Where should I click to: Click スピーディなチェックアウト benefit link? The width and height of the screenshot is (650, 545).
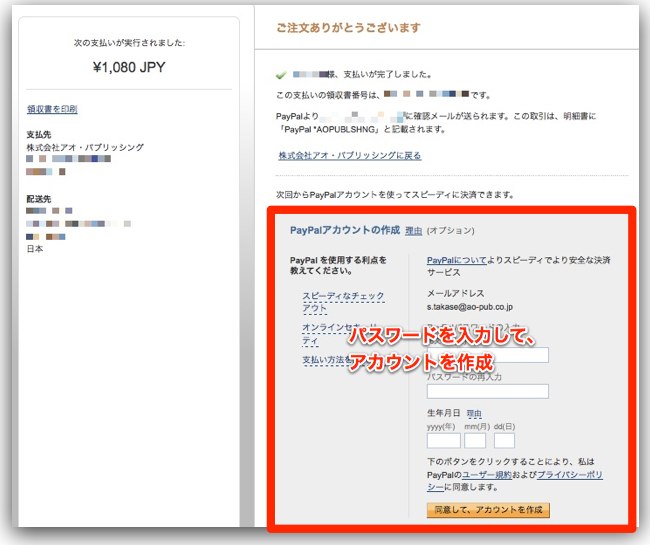click(x=343, y=302)
